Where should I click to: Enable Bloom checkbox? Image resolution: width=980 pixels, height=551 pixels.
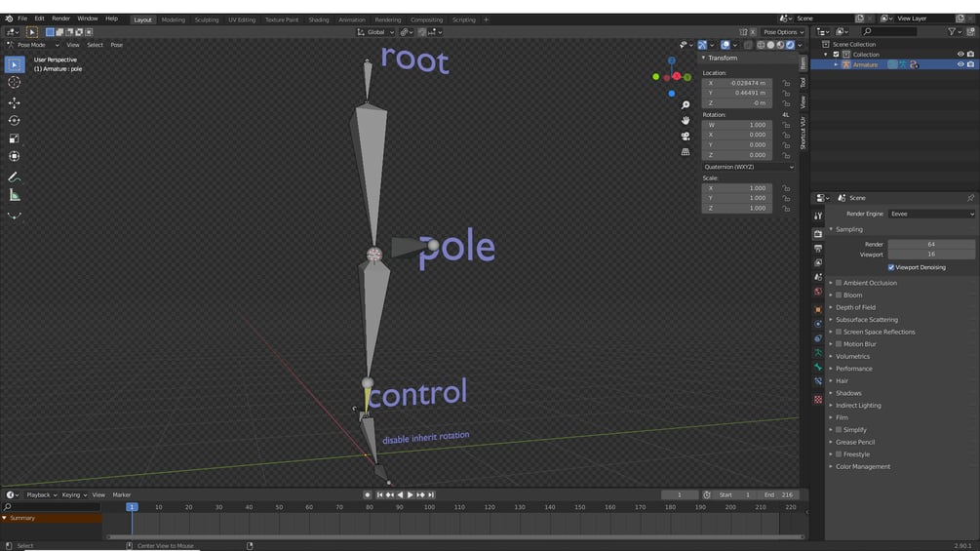(x=839, y=295)
